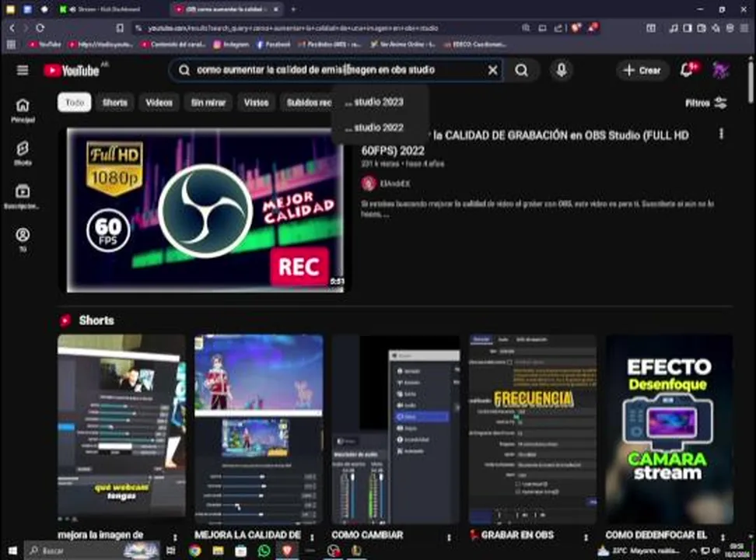Click the Crear button
Viewport: 756px width, 560px height.
642,71
